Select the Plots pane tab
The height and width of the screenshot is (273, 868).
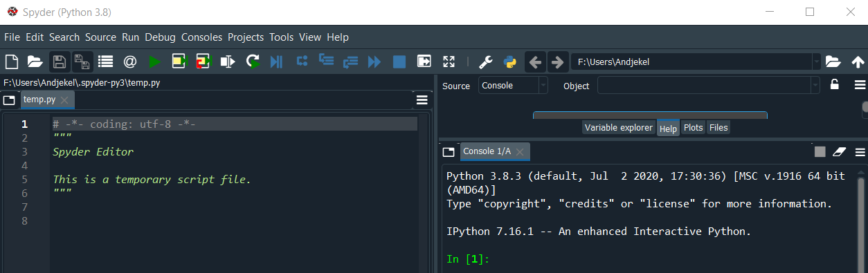pos(694,128)
